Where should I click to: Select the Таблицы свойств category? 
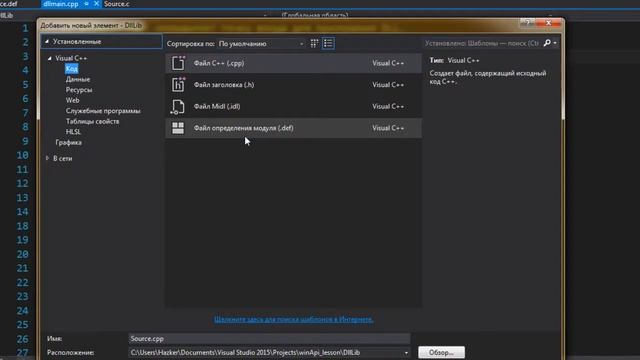pos(92,121)
